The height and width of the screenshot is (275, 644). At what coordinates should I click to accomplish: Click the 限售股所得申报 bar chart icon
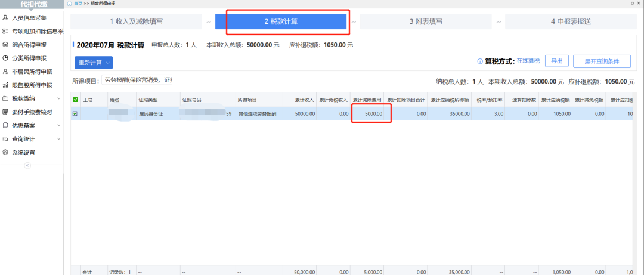point(5,85)
